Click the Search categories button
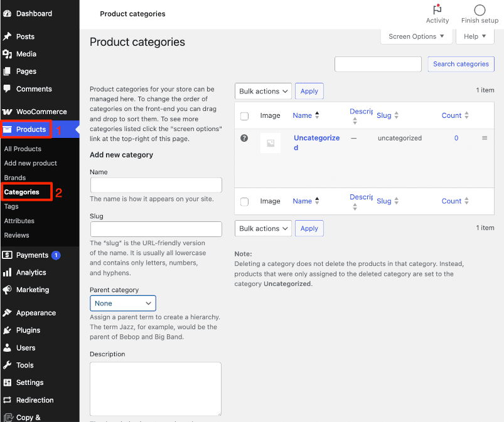This screenshot has height=422, width=504. (x=461, y=64)
